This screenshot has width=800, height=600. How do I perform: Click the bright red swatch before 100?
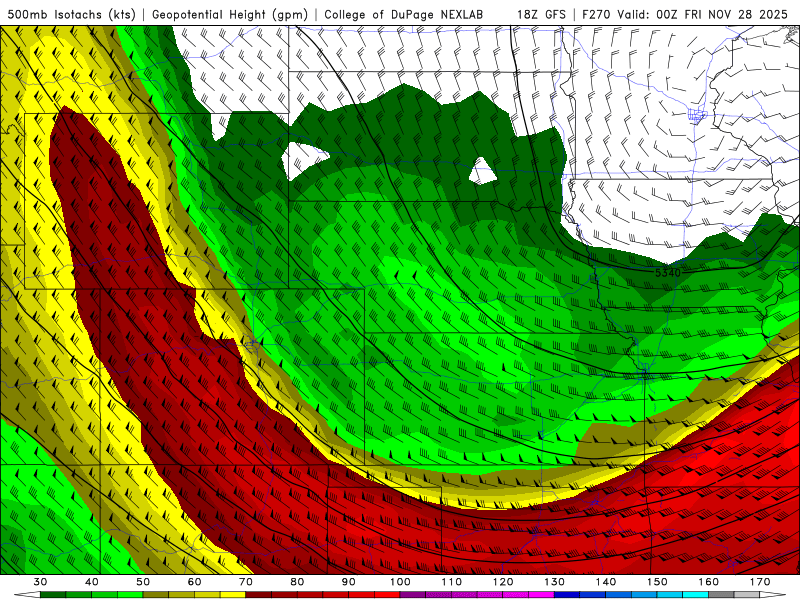point(387,595)
